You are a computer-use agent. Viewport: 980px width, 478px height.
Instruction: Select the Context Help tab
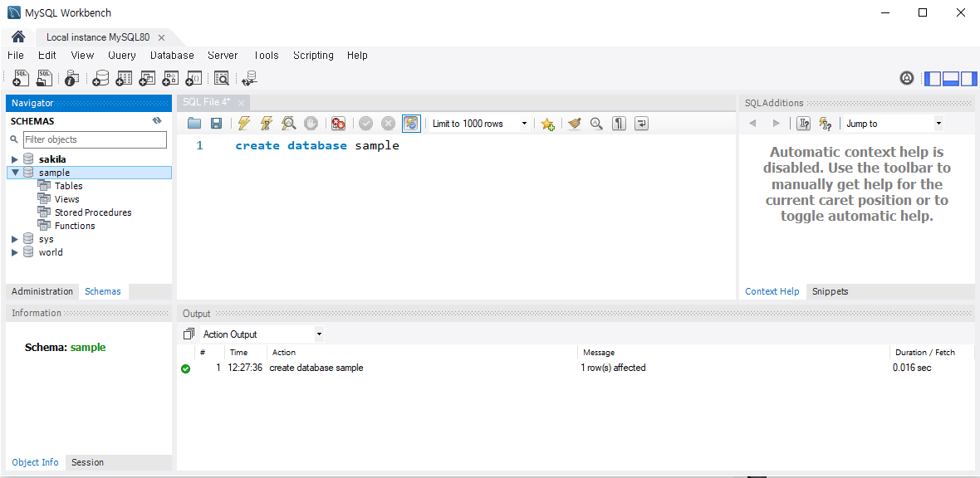772,291
